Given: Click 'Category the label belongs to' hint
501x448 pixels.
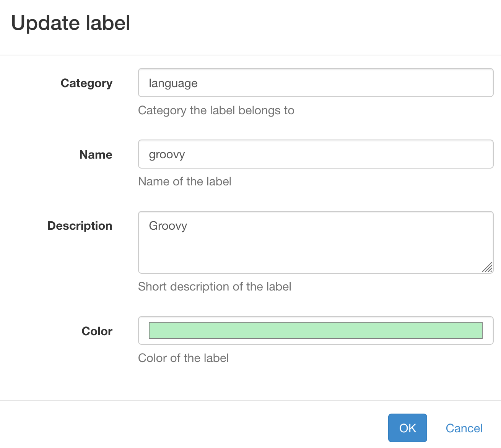Looking at the screenshot, I should [x=216, y=110].
